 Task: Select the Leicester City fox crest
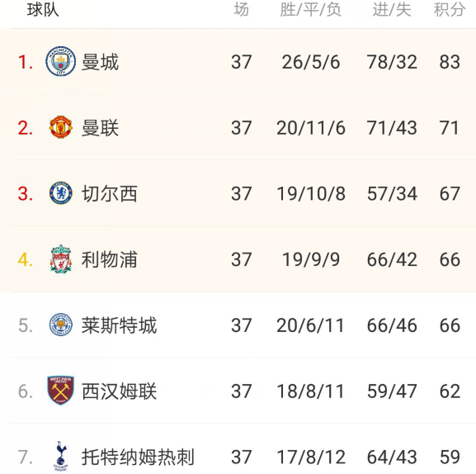[x=61, y=325]
